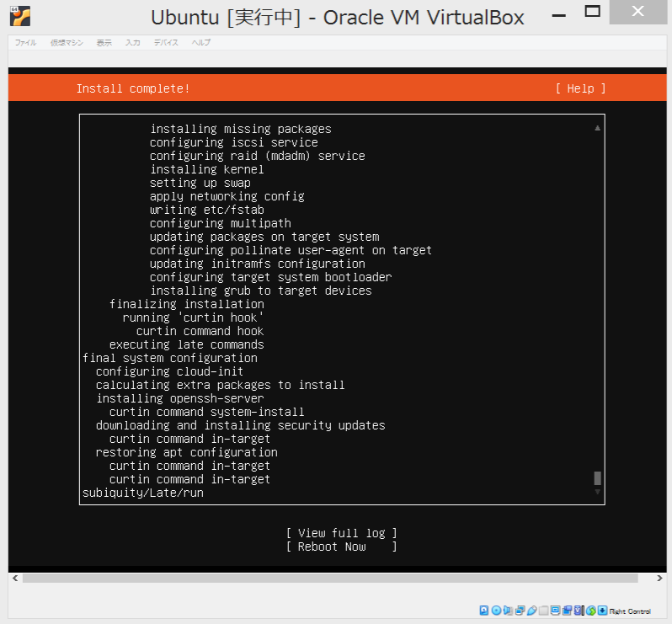Click 'configuring pollinate user-agent on target' line
672x624 pixels.
pyautogui.click(x=291, y=250)
